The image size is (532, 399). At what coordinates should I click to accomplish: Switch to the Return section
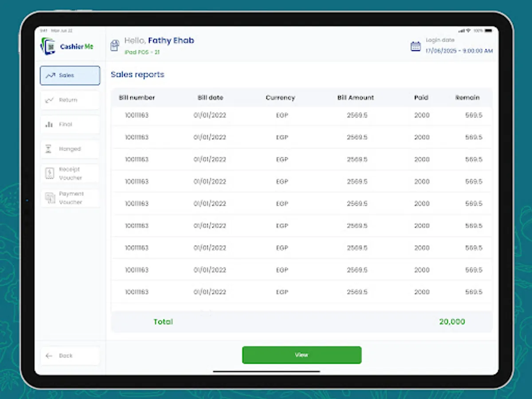click(70, 100)
